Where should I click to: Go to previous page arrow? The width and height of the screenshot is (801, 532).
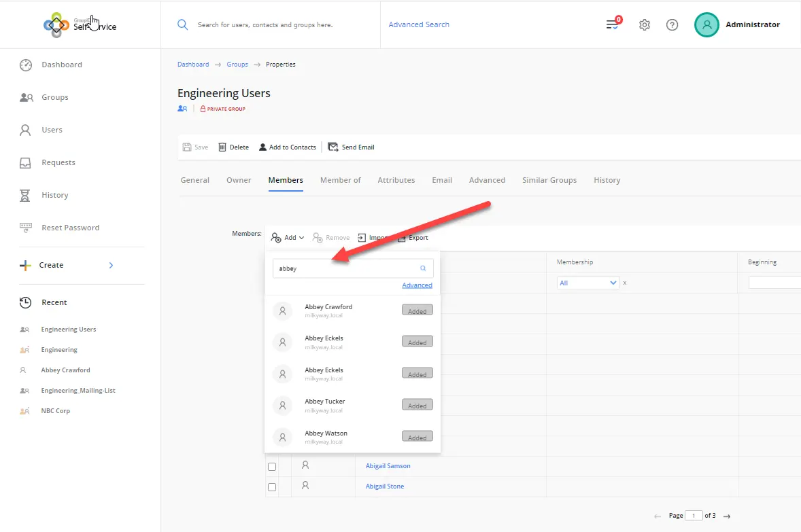(658, 516)
